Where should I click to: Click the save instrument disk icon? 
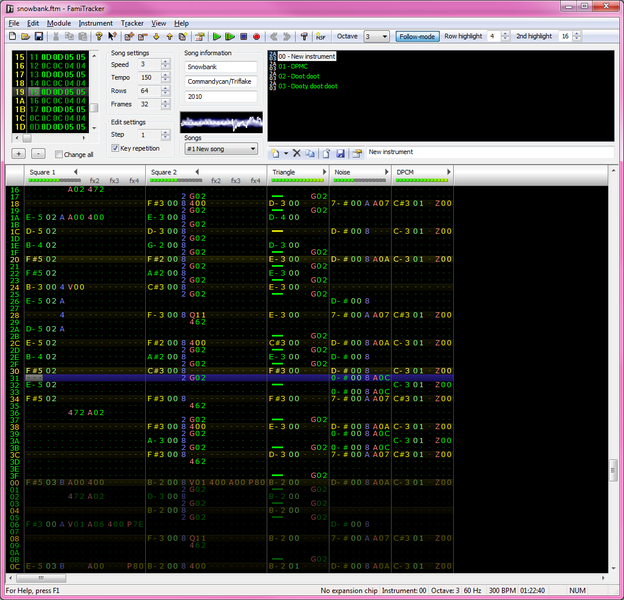point(340,153)
